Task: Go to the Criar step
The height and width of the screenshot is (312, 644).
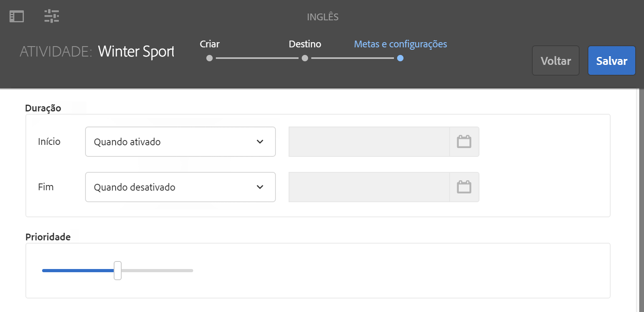Action: (209, 44)
